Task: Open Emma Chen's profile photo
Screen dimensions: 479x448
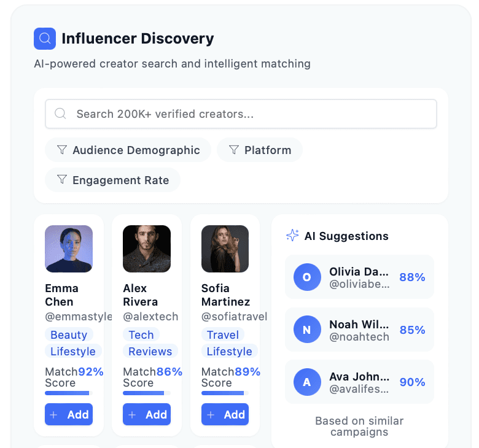Action: [x=69, y=249]
